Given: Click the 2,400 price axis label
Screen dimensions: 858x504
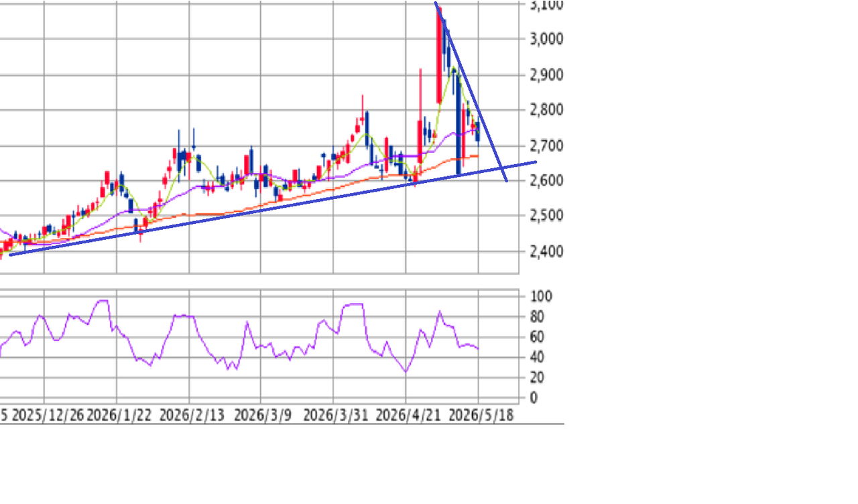Looking at the screenshot, I should (546, 252).
